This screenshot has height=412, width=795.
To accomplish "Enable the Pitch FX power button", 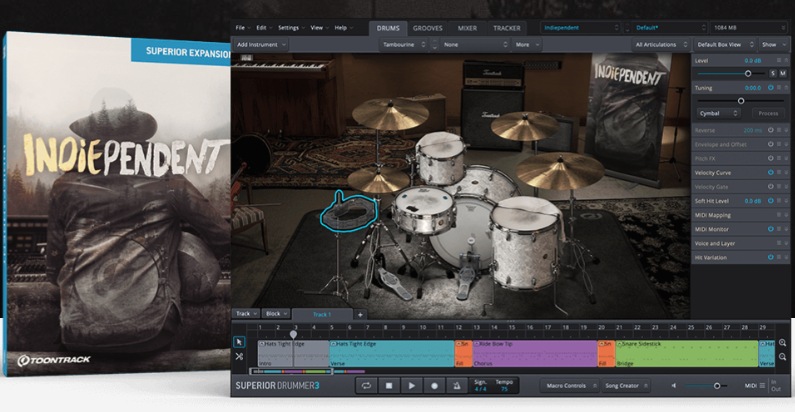I will [x=771, y=159].
